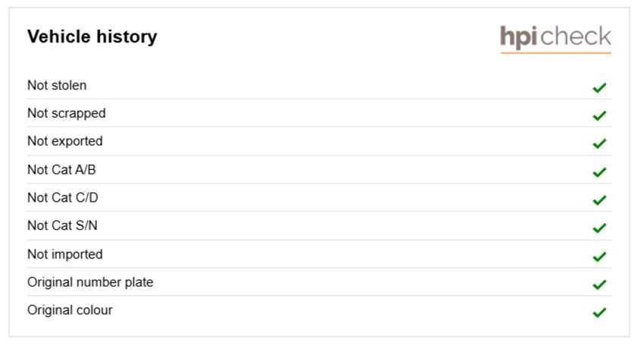Click the Original colour checkmark
The width and height of the screenshot is (644, 351).
[x=599, y=312]
